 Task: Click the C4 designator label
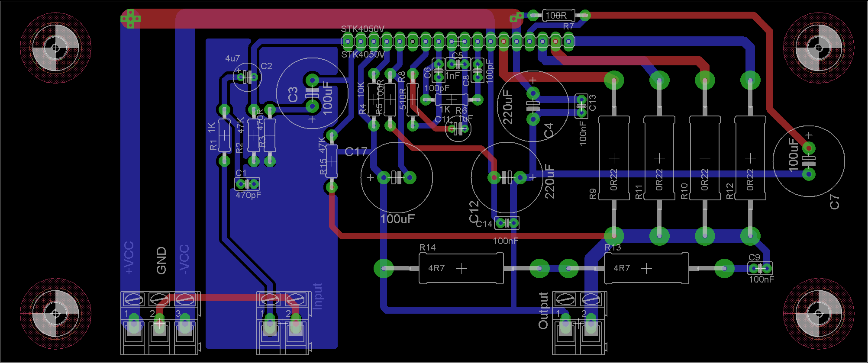549,131
